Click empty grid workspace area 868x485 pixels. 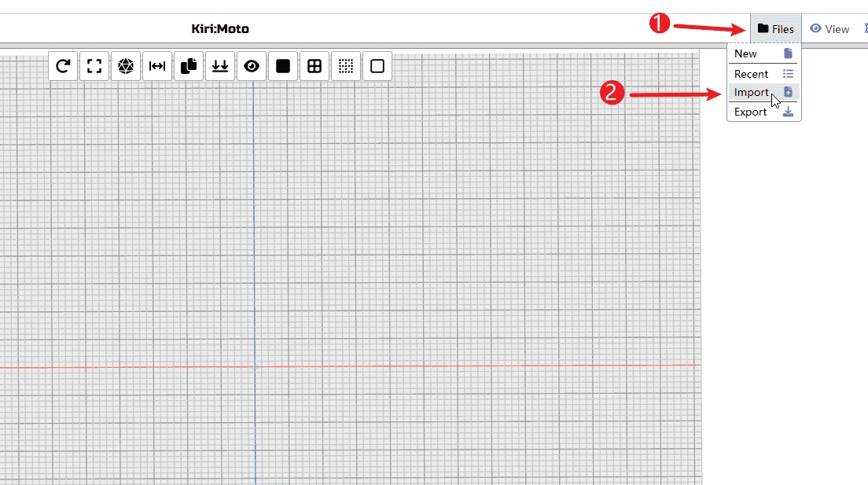coord(472,236)
